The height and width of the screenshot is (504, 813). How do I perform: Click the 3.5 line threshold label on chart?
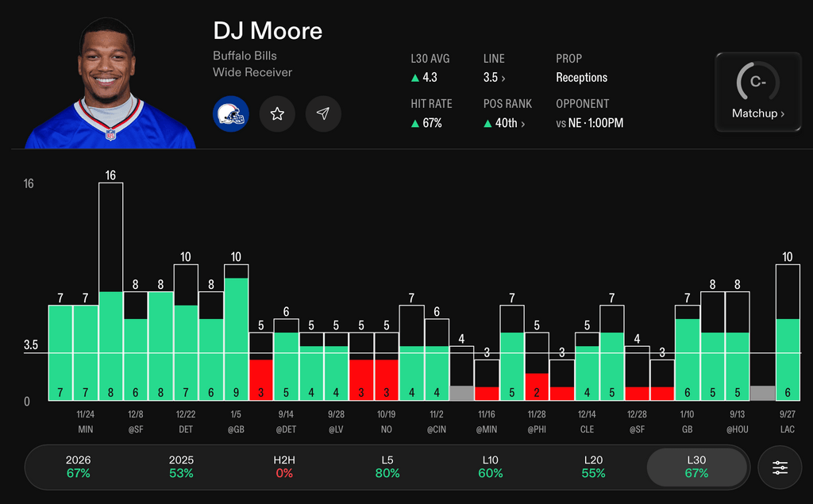click(31, 344)
